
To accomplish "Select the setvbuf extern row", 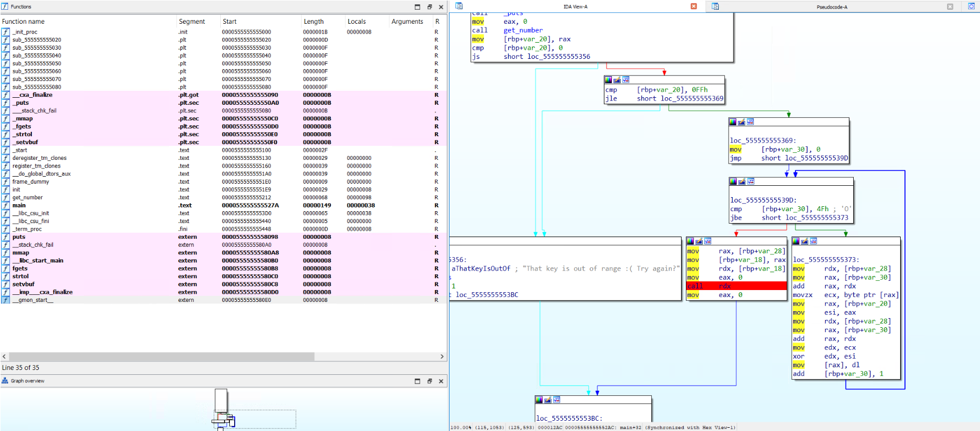I will click(x=223, y=284).
